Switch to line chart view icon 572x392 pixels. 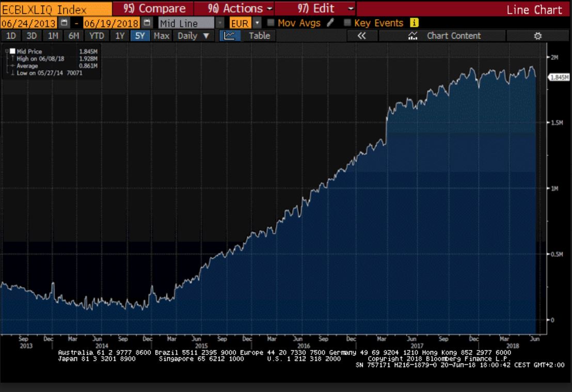click(230, 36)
